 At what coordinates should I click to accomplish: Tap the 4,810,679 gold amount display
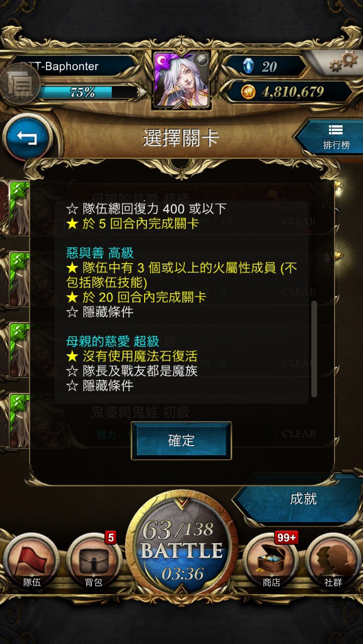coord(292,92)
